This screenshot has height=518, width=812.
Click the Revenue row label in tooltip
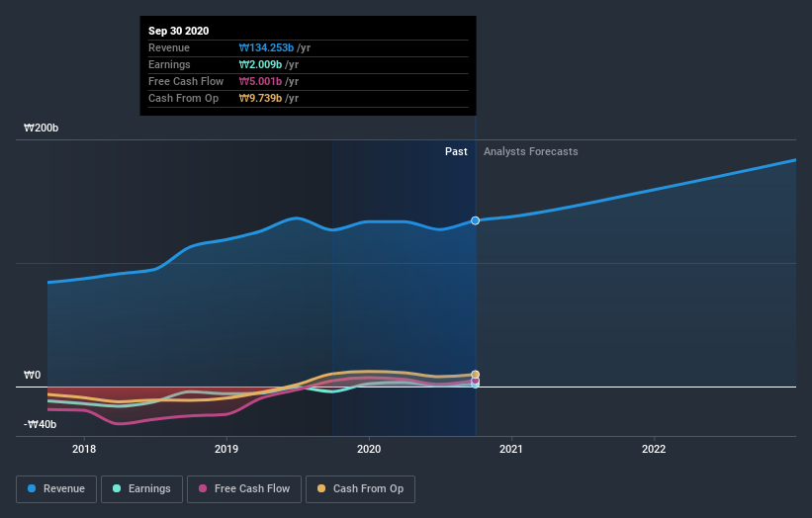tap(169, 47)
